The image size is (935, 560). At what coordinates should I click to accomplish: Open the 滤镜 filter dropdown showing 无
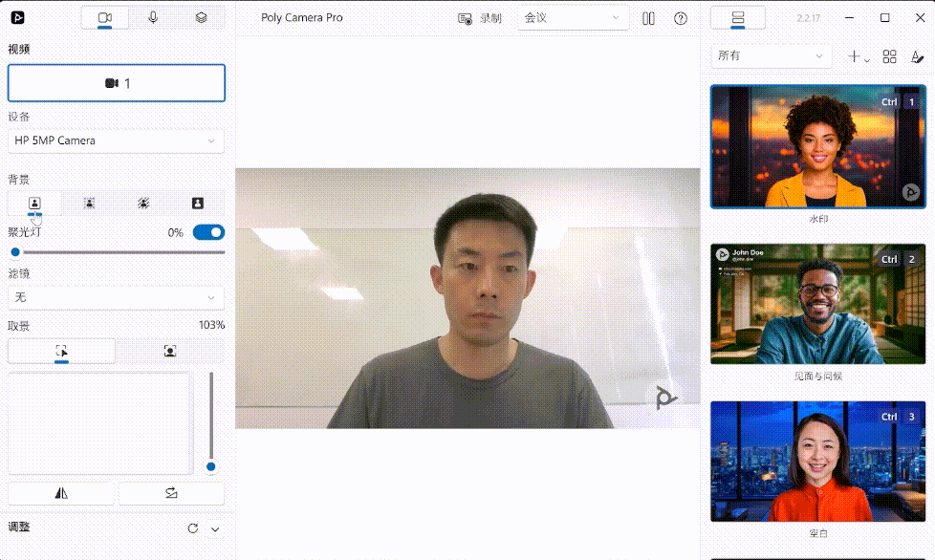pos(116,297)
